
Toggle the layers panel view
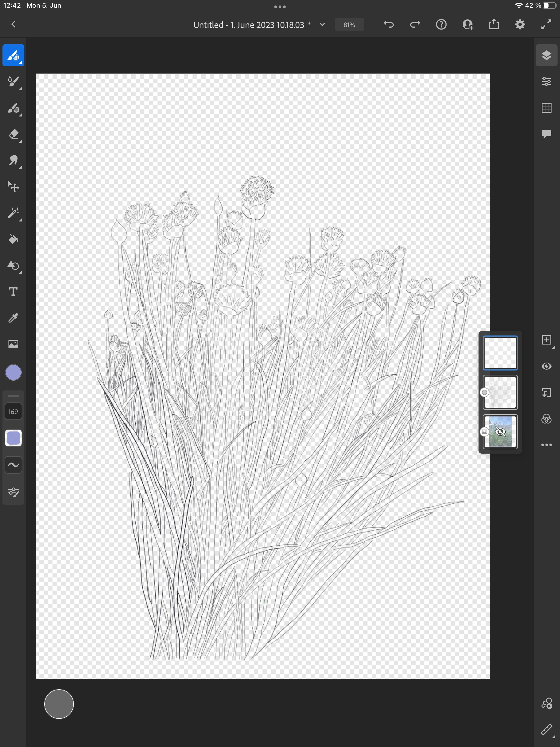[x=546, y=55]
